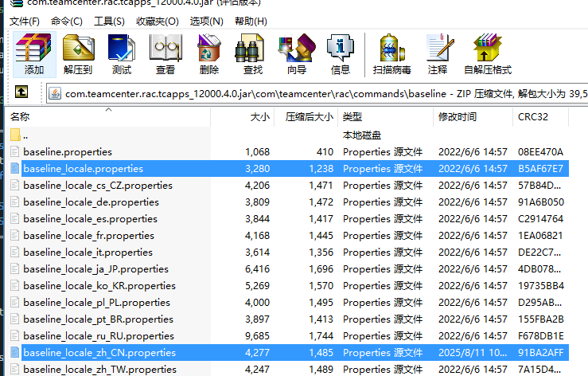This screenshot has width=588, height=376.
Task: Click CRC32 value 155FBA2B
Action: (541, 319)
